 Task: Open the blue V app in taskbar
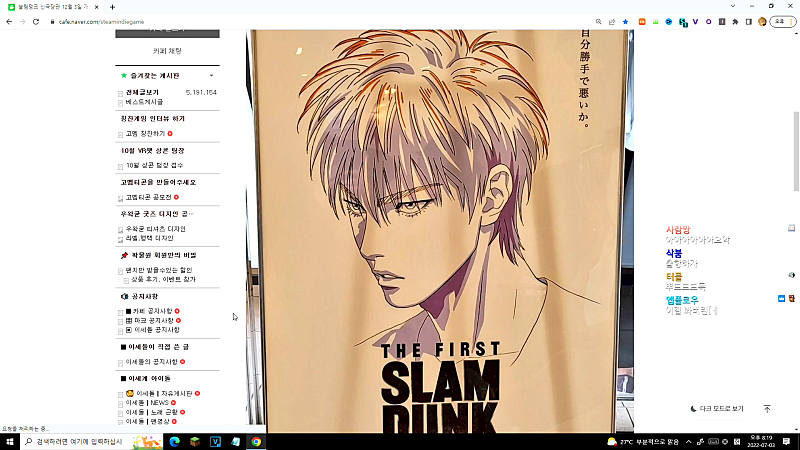[x=215, y=442]
